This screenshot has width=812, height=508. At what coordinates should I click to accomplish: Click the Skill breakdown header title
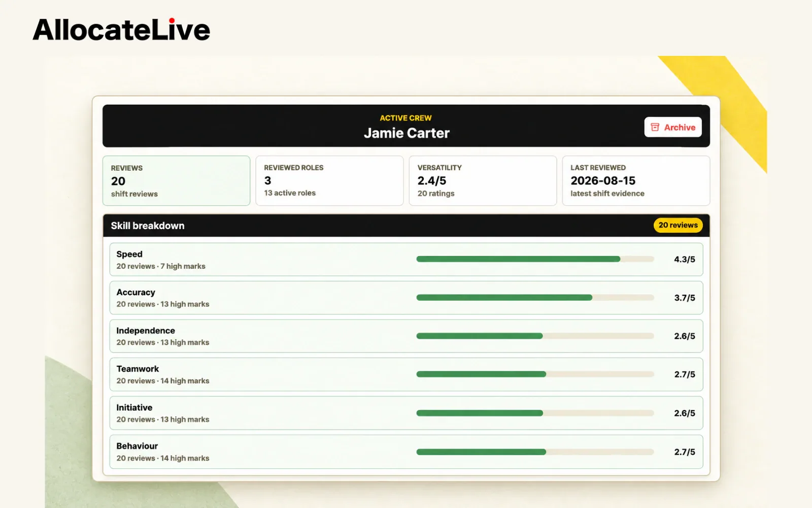click(148, 226)
